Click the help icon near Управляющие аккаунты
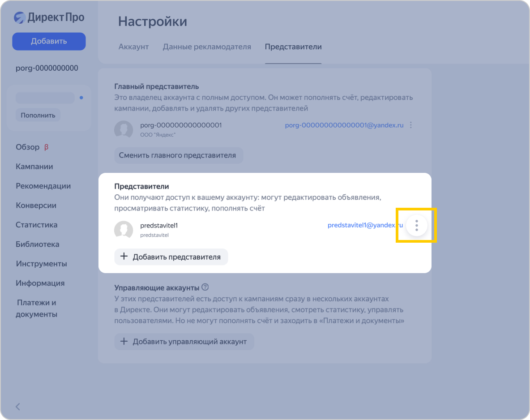The height and width of the screenshot is (420, 530). click(x=205, y=287)
